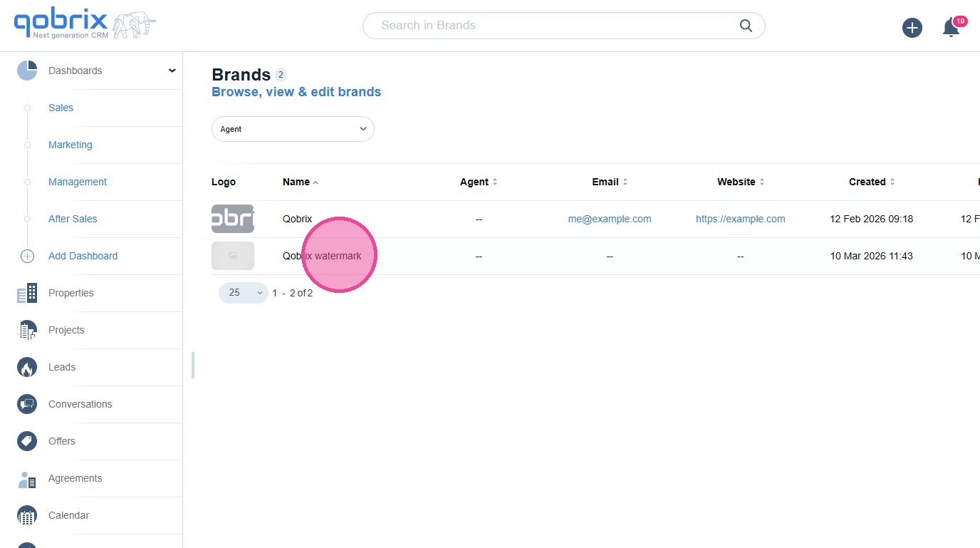The height and width of the screenshot is (548, 980).
Task: Click the Name column header text
Action: pos(296,182)
